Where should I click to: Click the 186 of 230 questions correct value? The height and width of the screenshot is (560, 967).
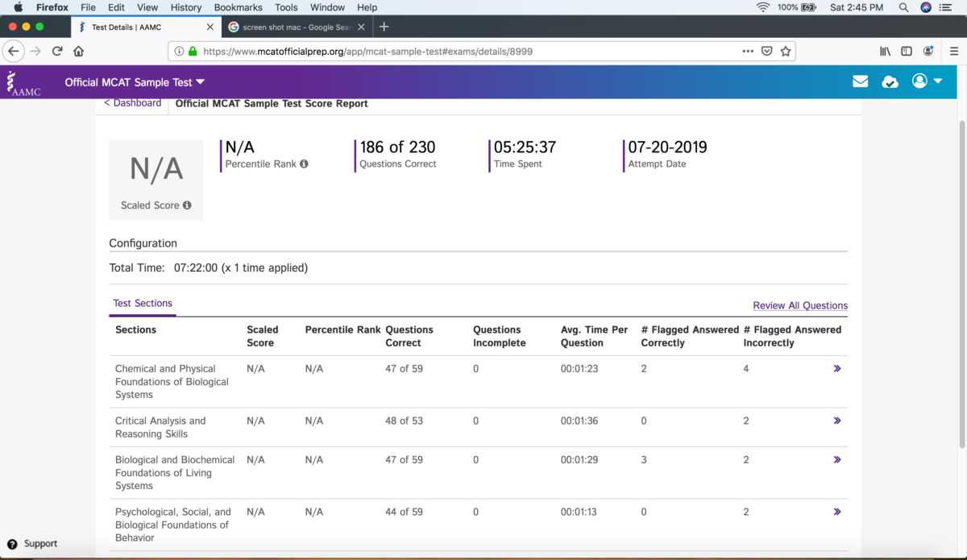[x=397, y=147]
